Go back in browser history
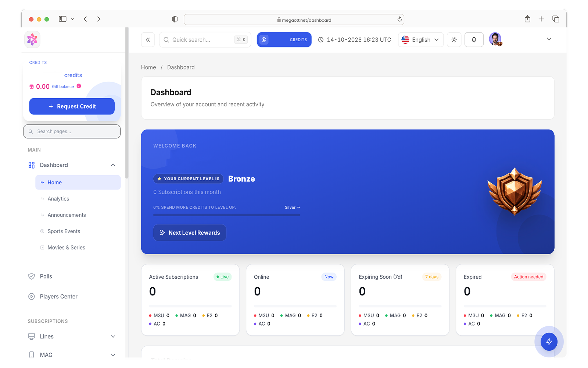The image size is (588, 368). pos(85,19)
